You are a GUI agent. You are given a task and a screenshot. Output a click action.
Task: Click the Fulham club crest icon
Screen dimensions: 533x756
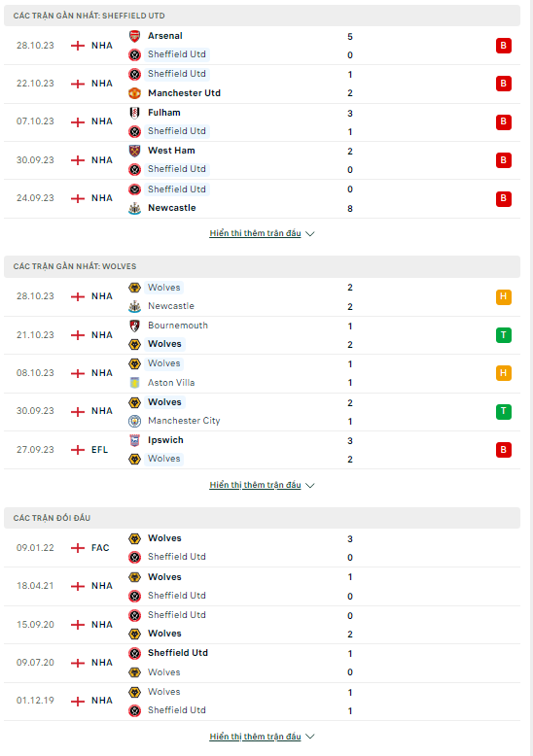click(134, 113)
